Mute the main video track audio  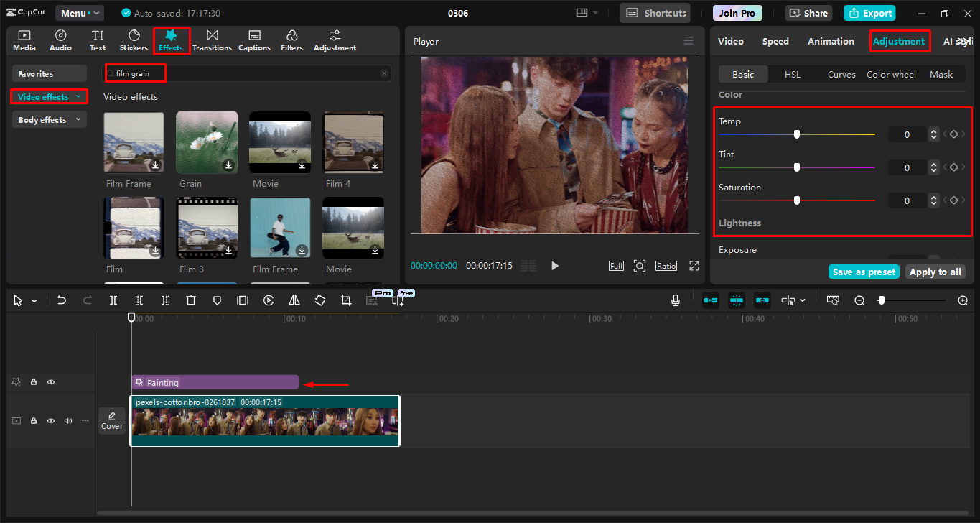68,421
